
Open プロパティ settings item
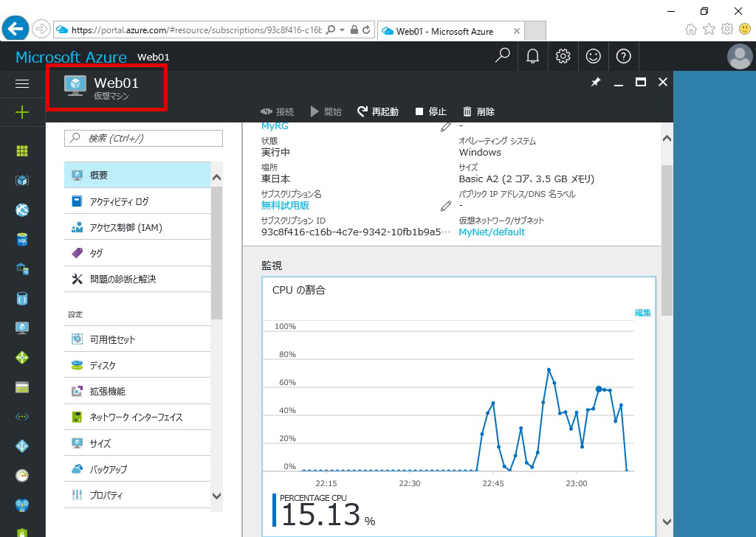tap(137, 495)
